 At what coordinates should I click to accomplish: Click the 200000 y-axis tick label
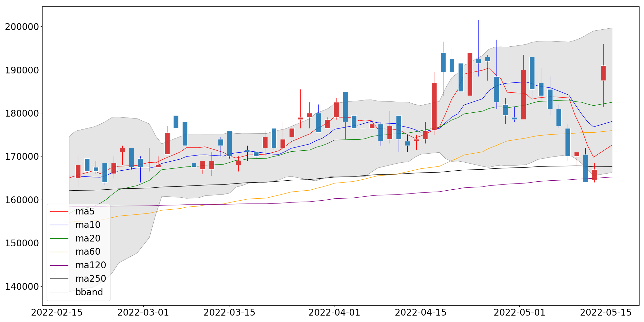[22, 27]
